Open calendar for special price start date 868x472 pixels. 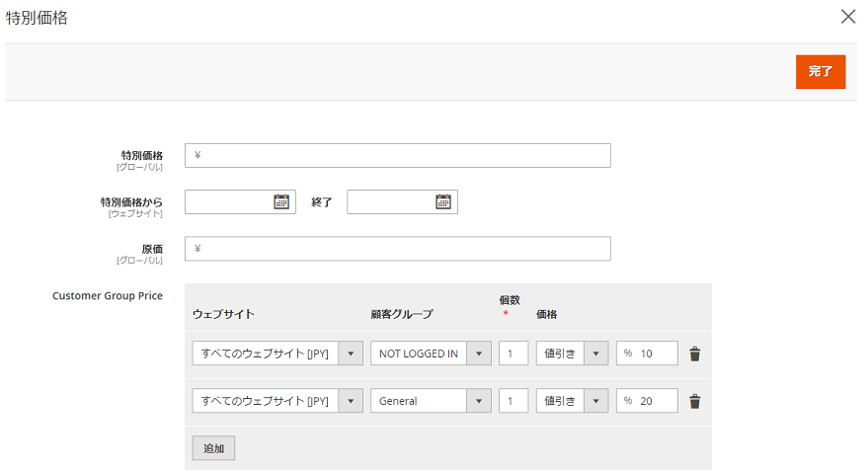[x=281, y=202]
